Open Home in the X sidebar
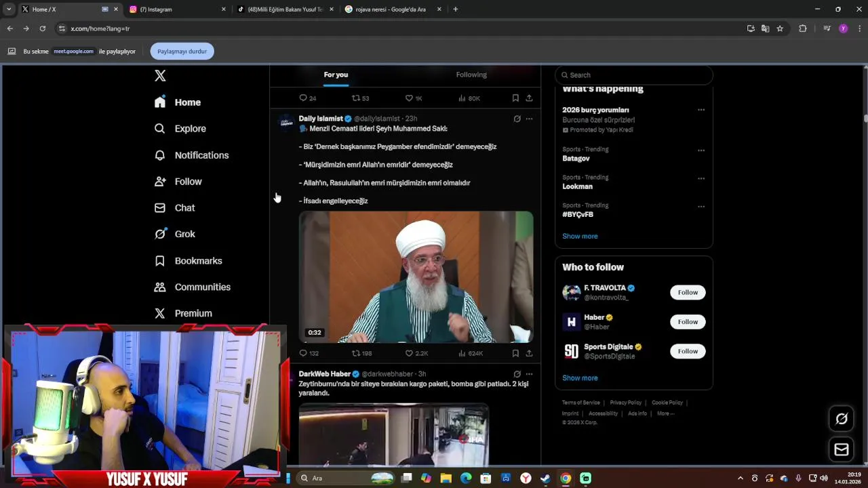Image resolution: width=868 pixels, height=488 pixels. click(x=178, y=102)
